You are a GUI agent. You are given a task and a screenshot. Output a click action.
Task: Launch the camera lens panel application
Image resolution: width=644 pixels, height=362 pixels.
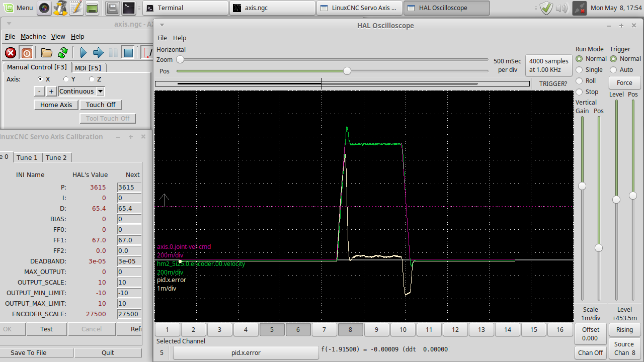[44, 8]
